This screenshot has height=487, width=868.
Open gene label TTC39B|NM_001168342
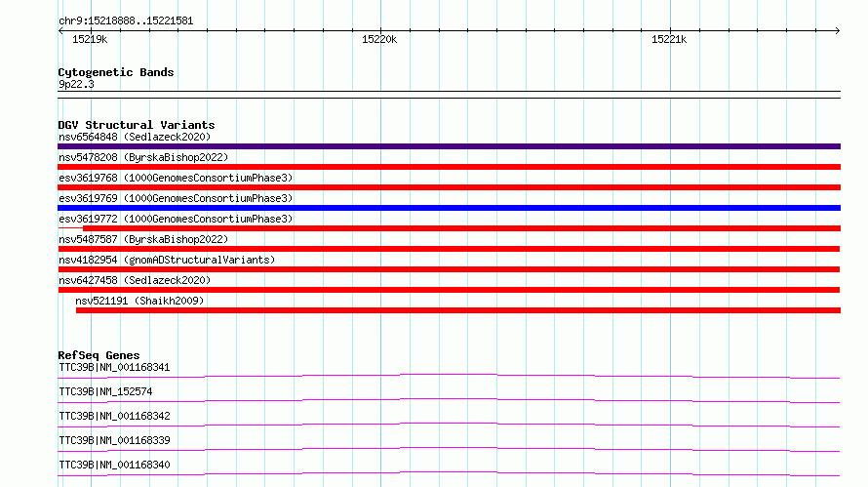[114, 416]
